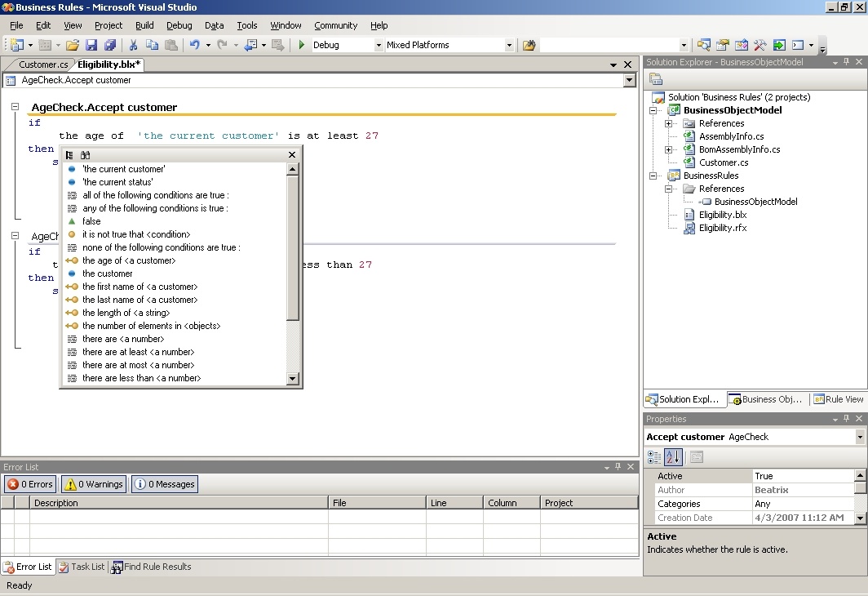Switch to the Customer.cs tab
Screen dimensions: 868x596
(x=42, y=64)
